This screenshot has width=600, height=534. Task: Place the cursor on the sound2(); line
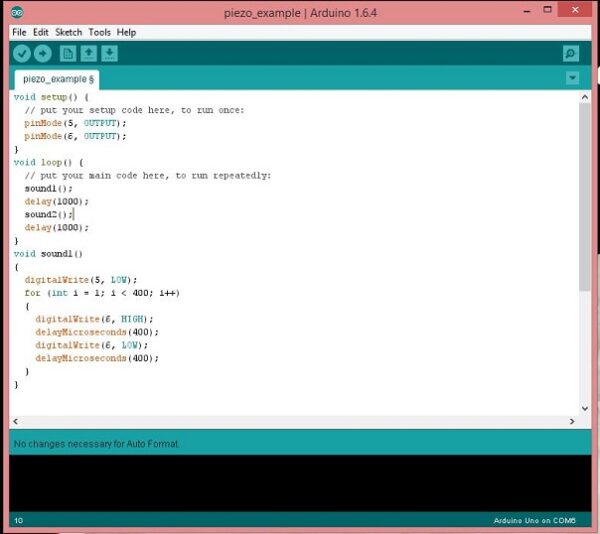click(x=48, y=214)
